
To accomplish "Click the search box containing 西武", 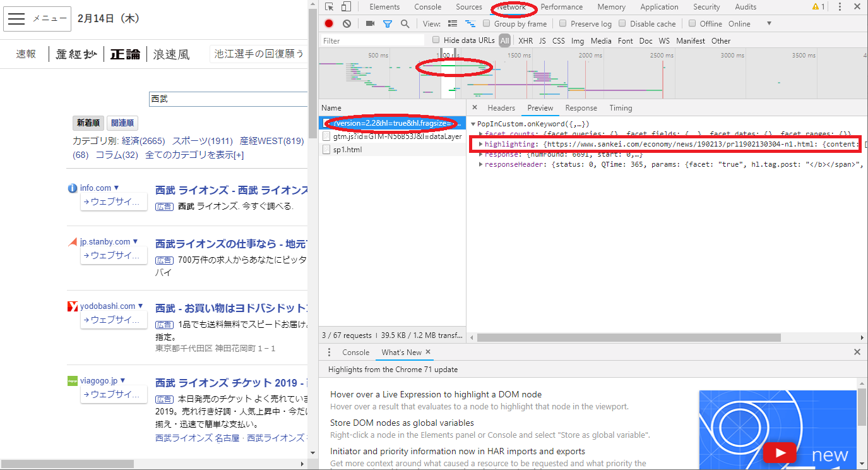I will click(227, 99).
